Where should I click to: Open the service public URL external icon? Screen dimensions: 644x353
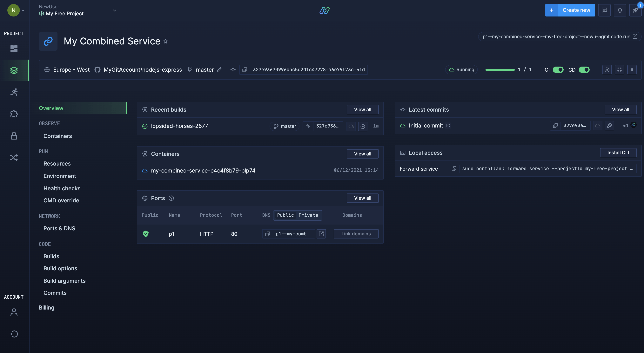[x=635, y=36]
